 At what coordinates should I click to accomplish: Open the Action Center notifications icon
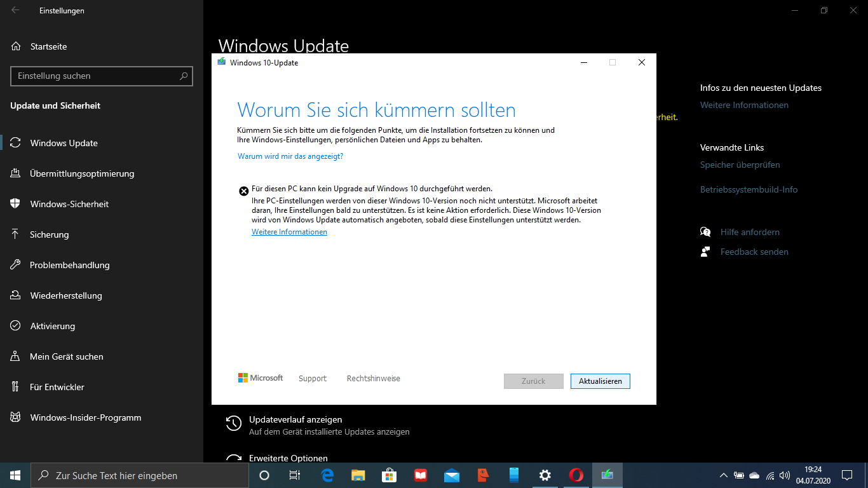[x=847, y=475]
